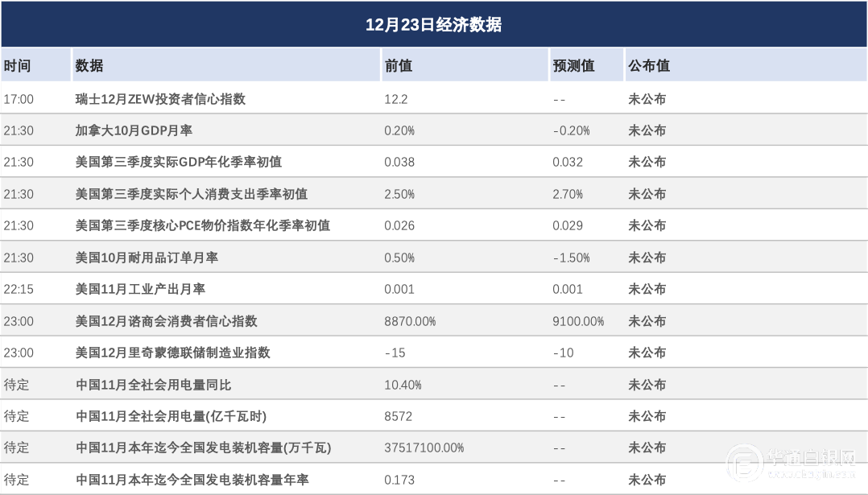868x495 pixels.
Task: Click 美国第三季度实际个人消费支出季率初值 entry
Action: point(192,194)
